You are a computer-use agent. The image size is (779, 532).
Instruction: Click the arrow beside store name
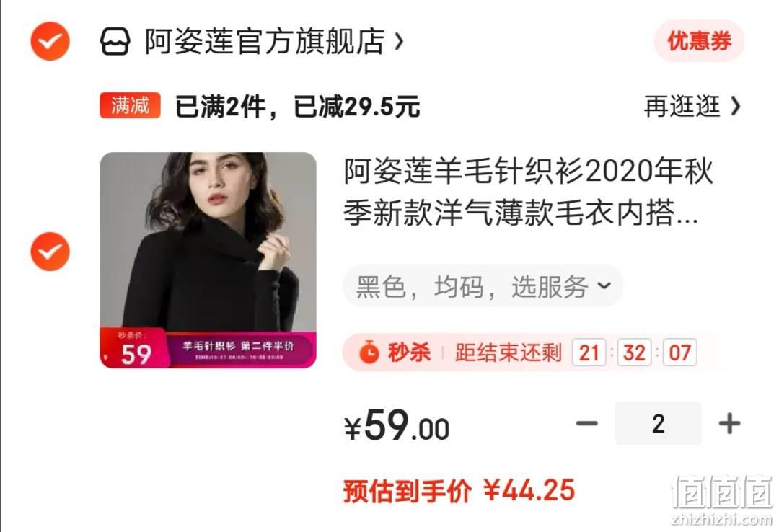point(398,42)
